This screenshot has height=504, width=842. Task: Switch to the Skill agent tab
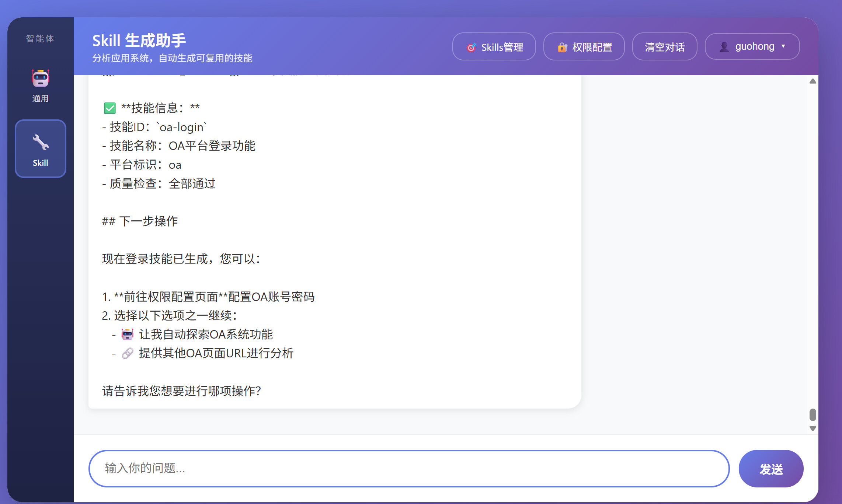coord(41,148)
